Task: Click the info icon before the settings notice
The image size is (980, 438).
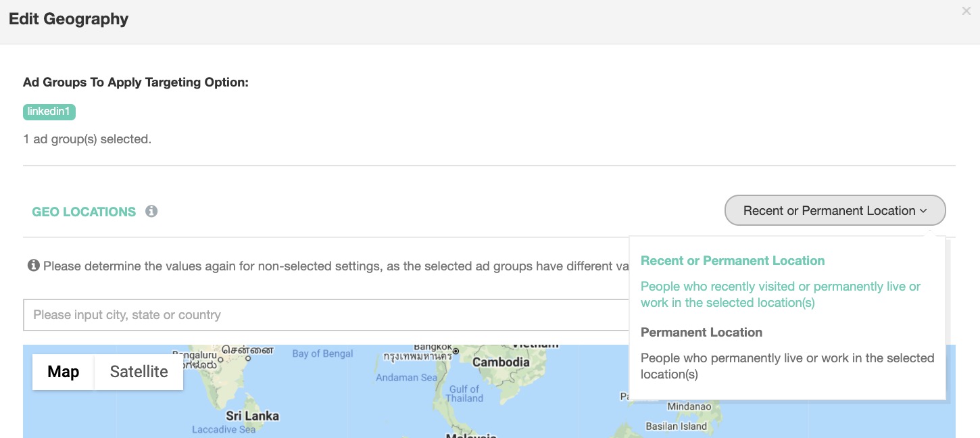Action: point(33,266)
